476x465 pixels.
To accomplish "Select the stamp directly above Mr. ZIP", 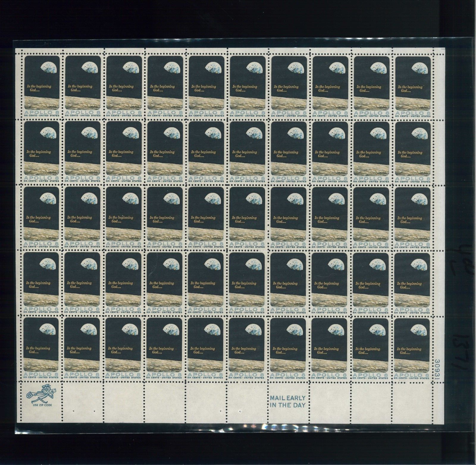I will 42,348.
